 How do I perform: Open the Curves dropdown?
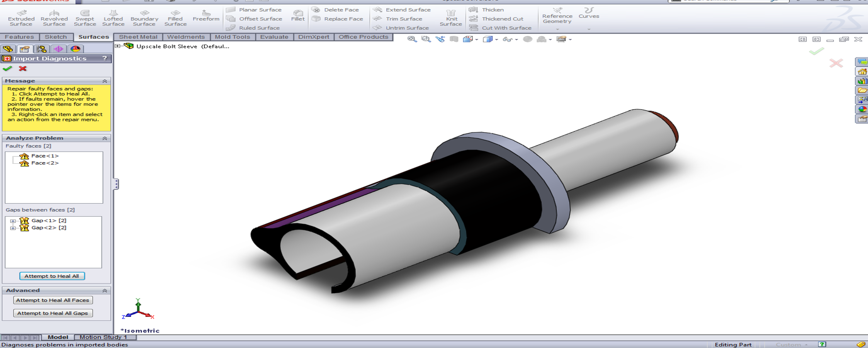(589, 29)
